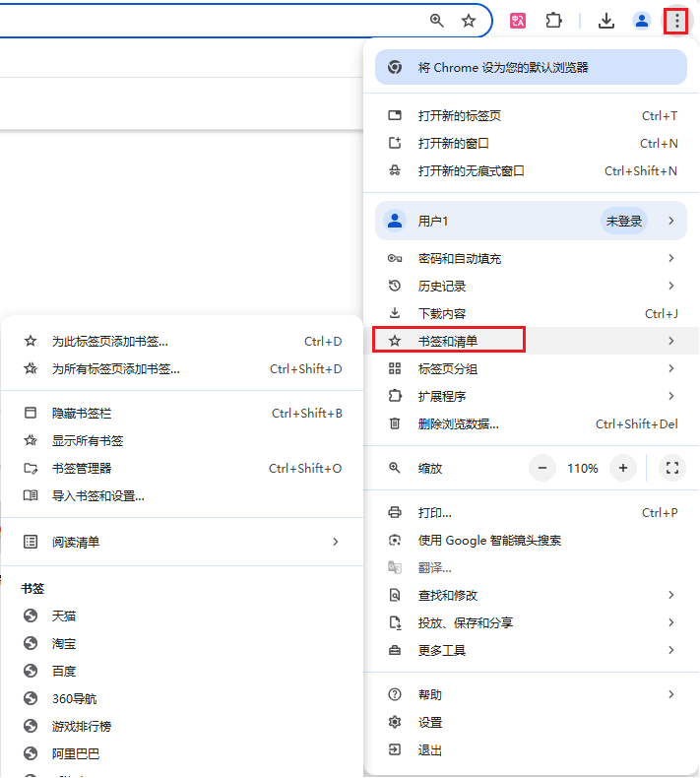Open 查找和修改 menu entry
Viewport: 700px width, 778px height.
pyautogui.click(x=531, y=595)
